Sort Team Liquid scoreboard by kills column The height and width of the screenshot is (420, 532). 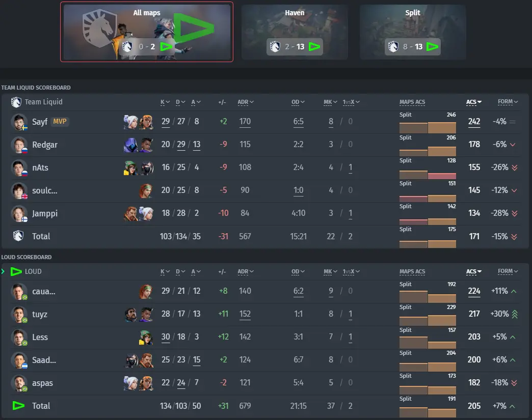165,102
